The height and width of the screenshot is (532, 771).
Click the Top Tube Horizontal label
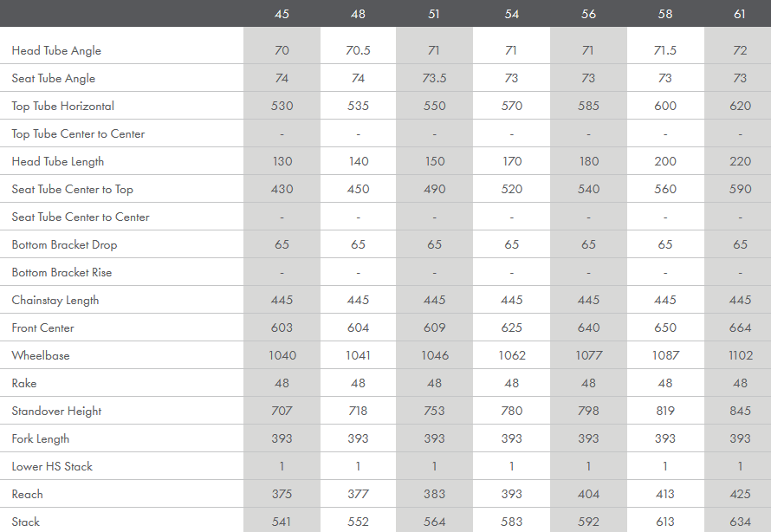coord(63,107)
